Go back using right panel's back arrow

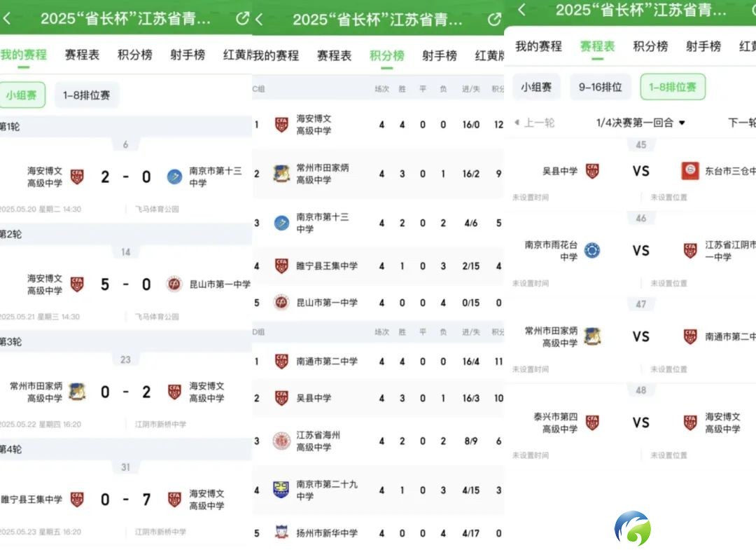pos(521,9)
